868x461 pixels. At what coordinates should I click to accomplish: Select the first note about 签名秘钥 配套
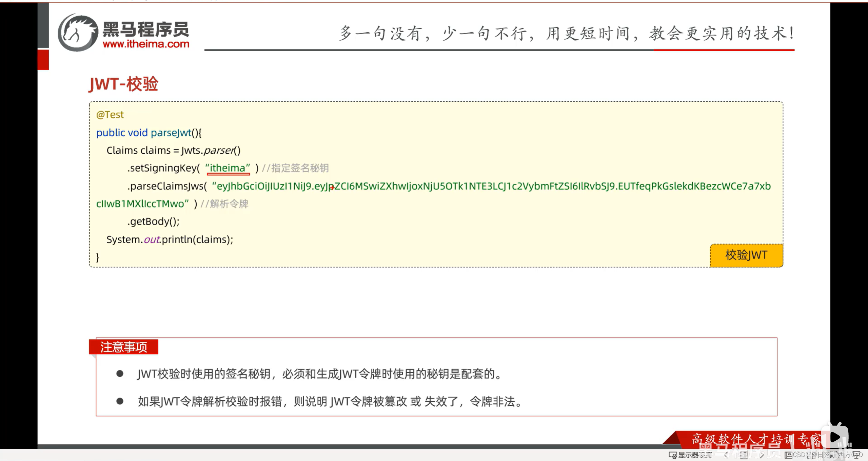320,374
